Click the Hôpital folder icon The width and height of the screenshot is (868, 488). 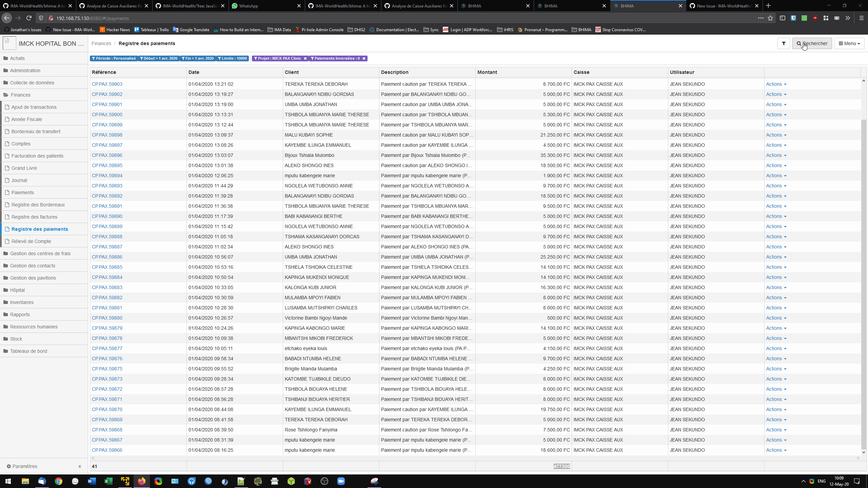tap(5, 290)
